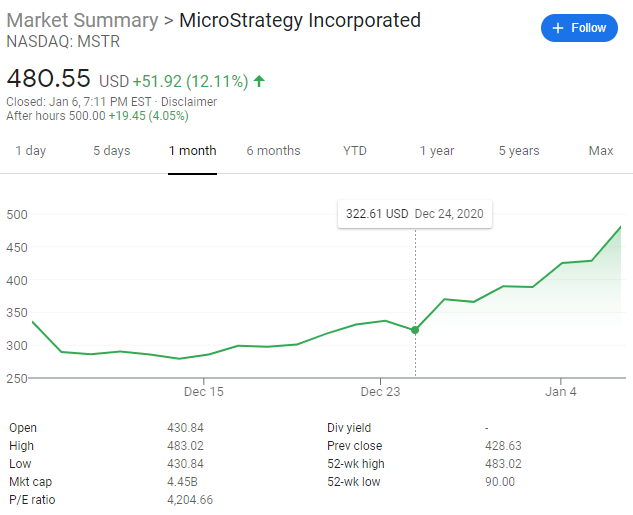
Task: Select the 1 day tab
Action: click(x=31, y=151)
